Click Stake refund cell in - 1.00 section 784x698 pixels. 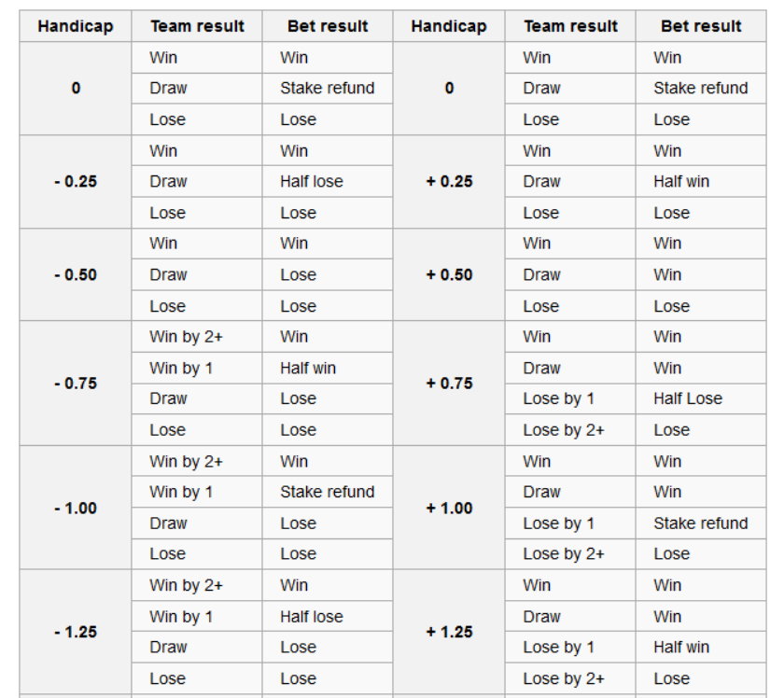click(x=328, y=492)
